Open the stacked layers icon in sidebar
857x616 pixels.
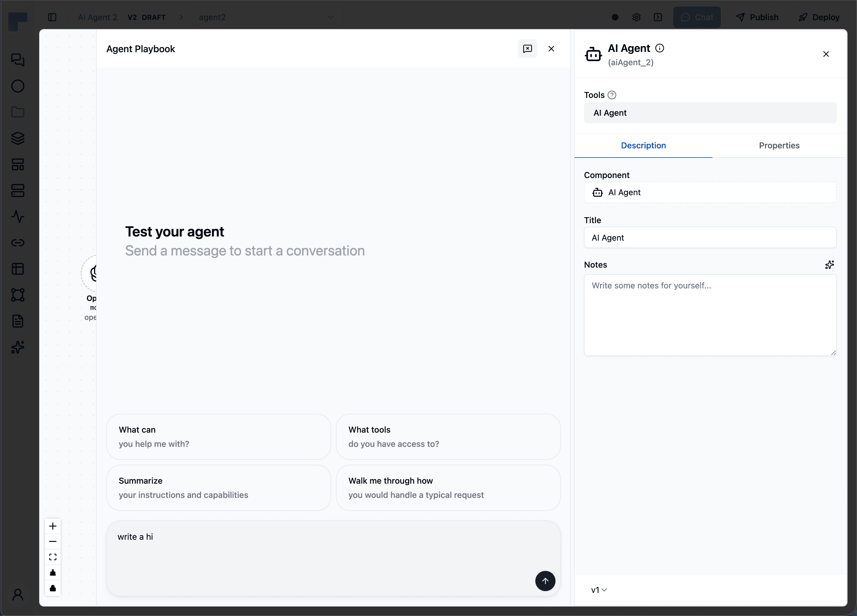coord(18,138)
